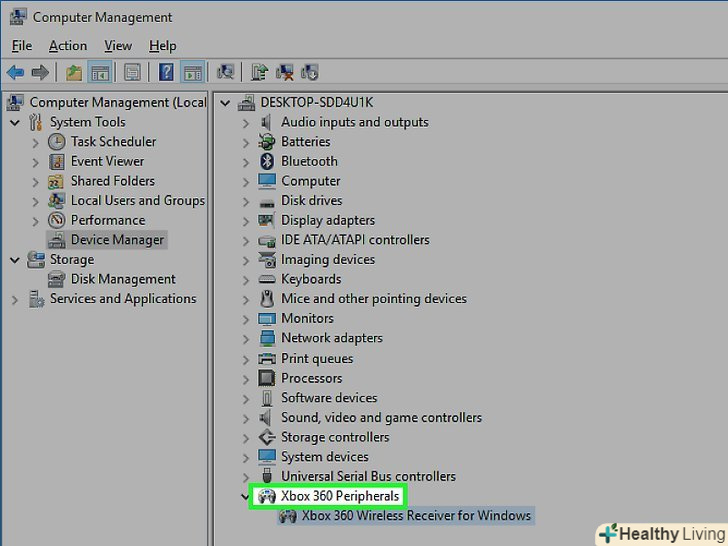
Task: Expand the Disk drives category
Action: pos(246,202)
